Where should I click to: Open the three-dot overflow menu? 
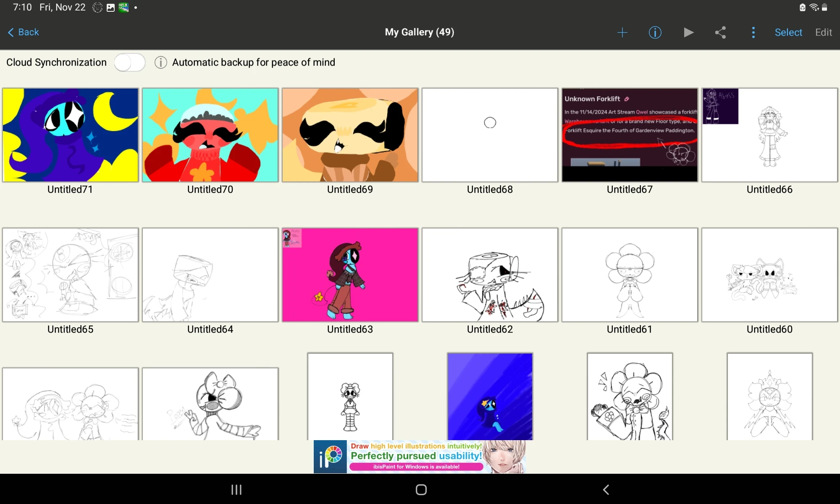(753, 32)
